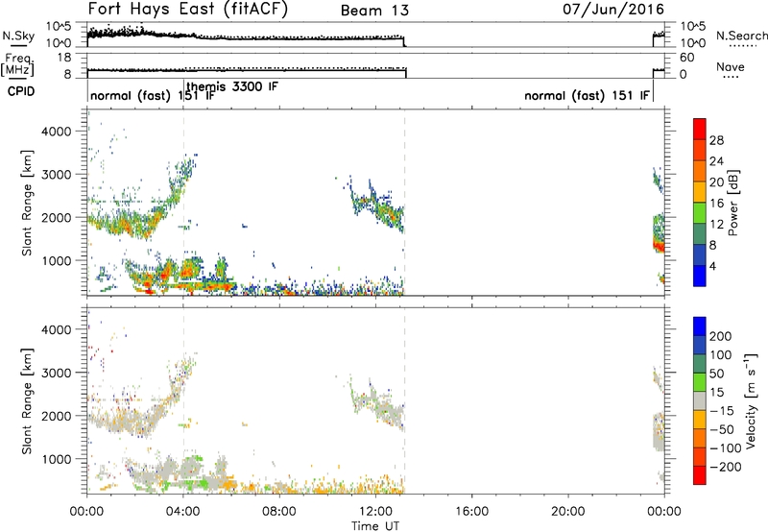The width and height of the screenshot is (768, 532).
Task: Click the 'Nave' legend label
Action: point(730,67)
